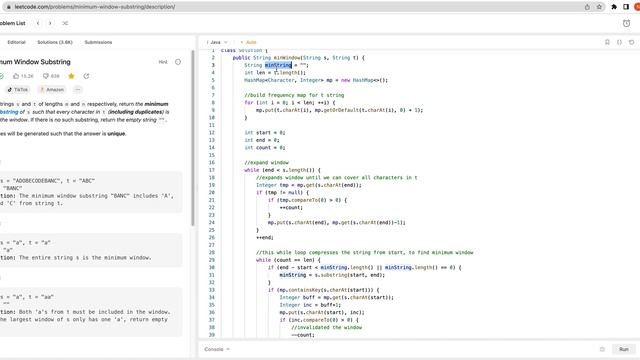Viewport: 640px width, 360px height.
Task: Pick a random problem via shuffle icon
Action: (65, 23)
